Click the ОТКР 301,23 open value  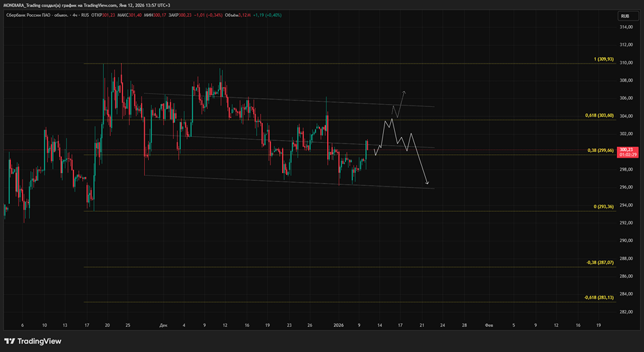(x=103, y=15)
